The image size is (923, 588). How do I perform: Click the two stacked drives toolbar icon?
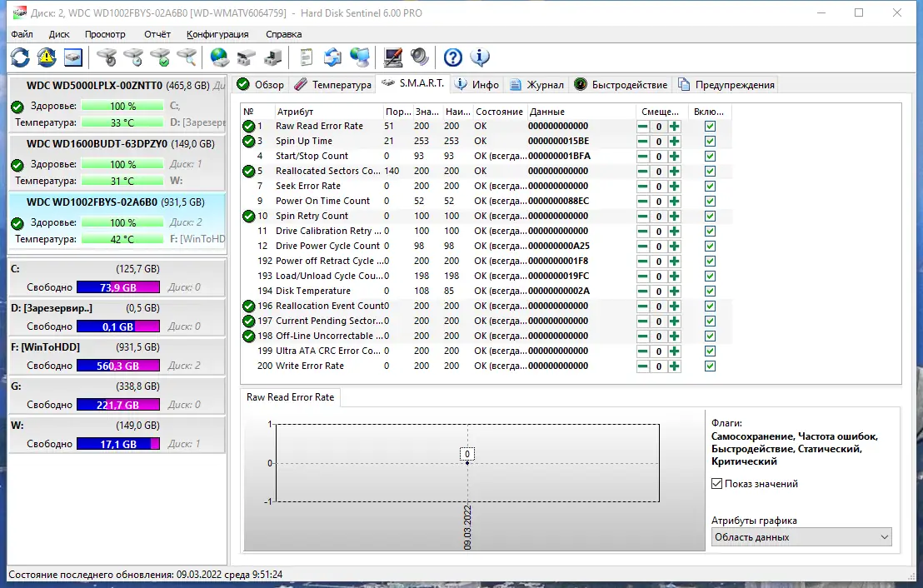pyautogui.click(x=246, y=57)
